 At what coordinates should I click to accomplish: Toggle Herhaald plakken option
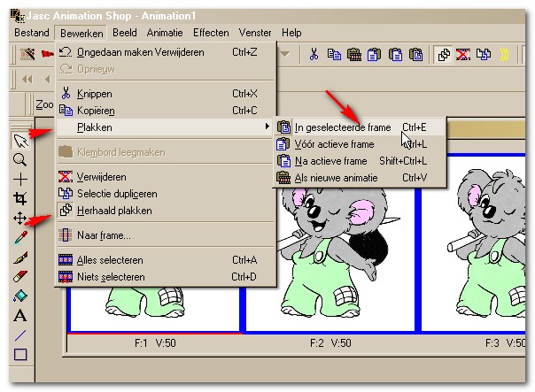click(166, 211)
